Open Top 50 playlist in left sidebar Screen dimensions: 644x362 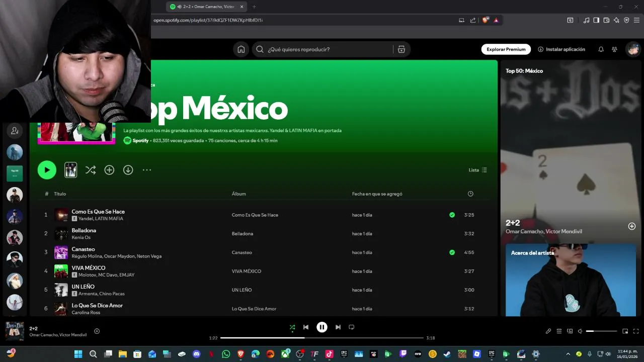click(x=15, y=173)
